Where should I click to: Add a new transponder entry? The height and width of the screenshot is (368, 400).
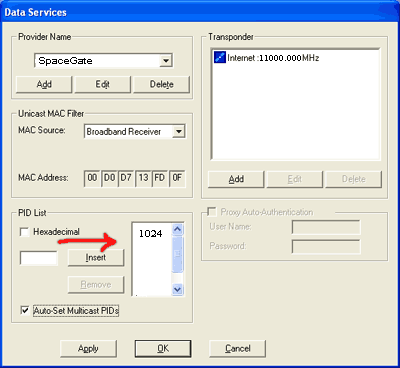coord(236,179)
